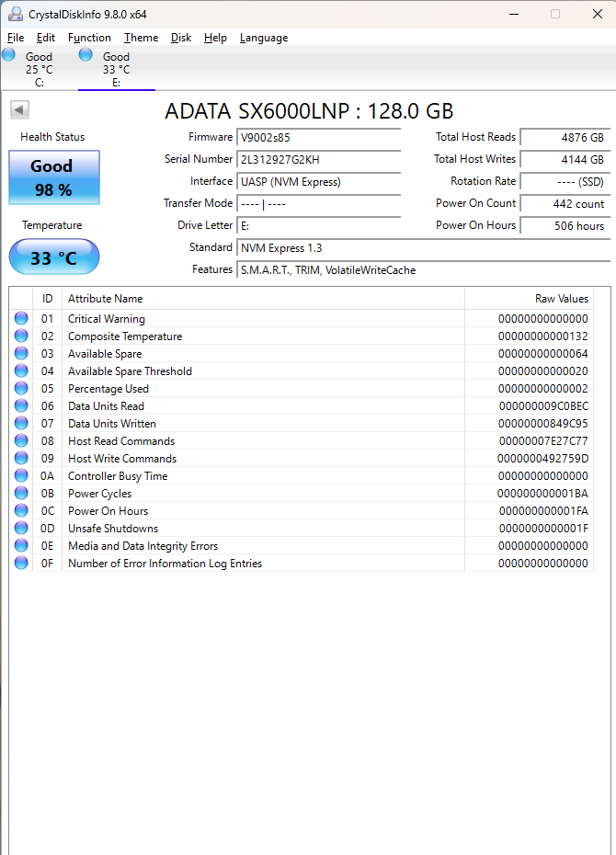Screen dimensions: 616x855
Task: Select the Percentage Used attribute name
Action: click(108, 388)
